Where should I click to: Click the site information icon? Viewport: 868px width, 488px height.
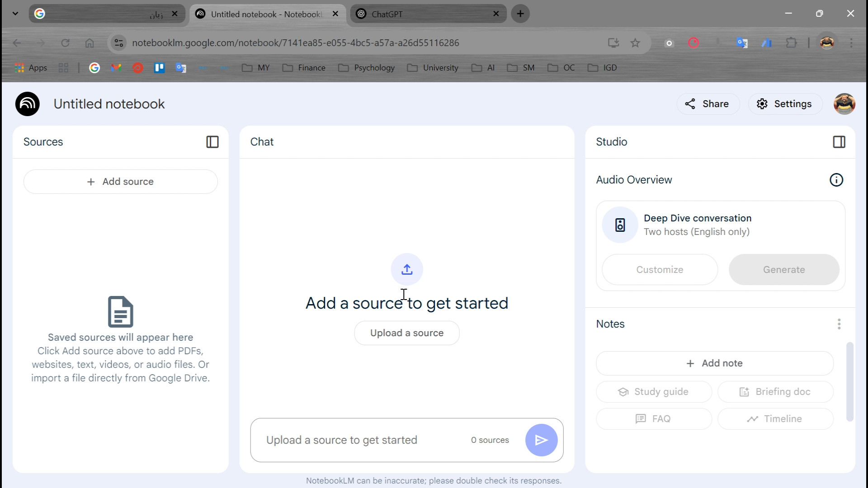pos(118,43)
